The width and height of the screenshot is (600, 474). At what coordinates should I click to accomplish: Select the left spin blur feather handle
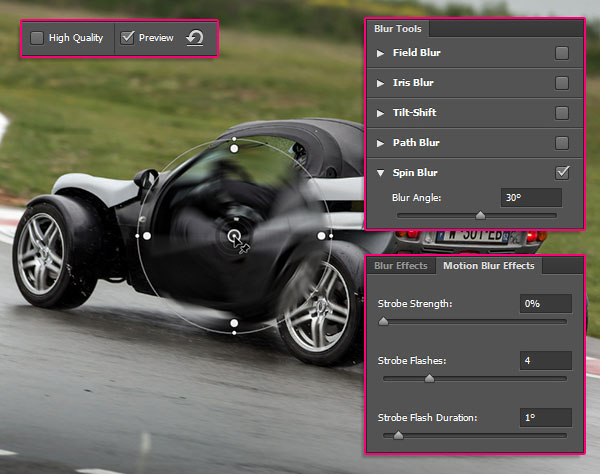[147, 236]
